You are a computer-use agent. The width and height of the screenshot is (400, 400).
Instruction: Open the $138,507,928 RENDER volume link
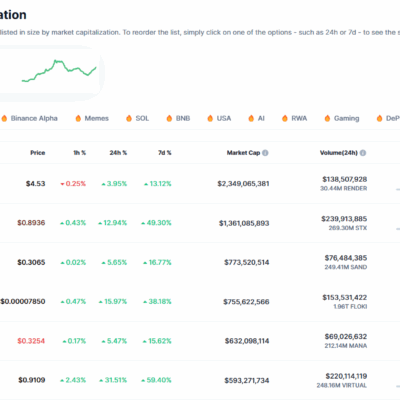pos(345,179)
